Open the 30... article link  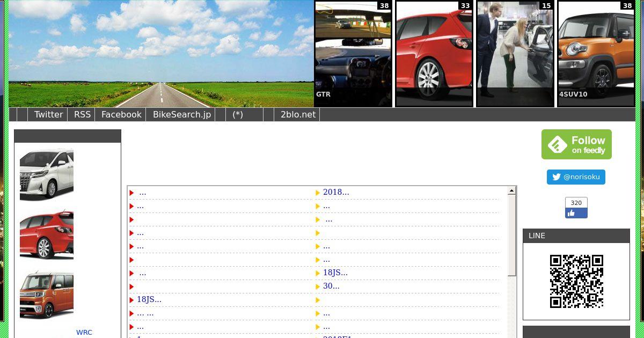(331, 286)
